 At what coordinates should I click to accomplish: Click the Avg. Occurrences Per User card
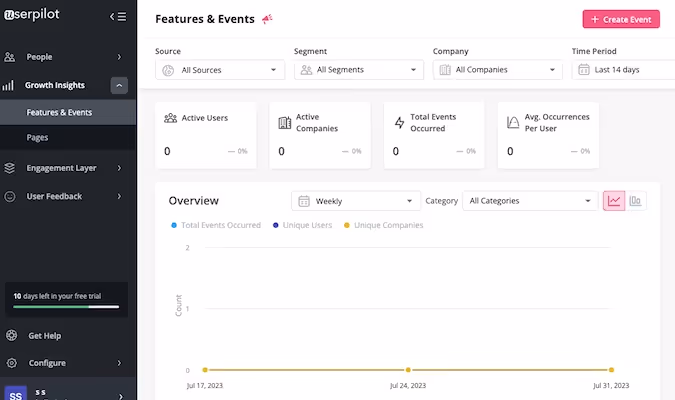tap(548, 135)
